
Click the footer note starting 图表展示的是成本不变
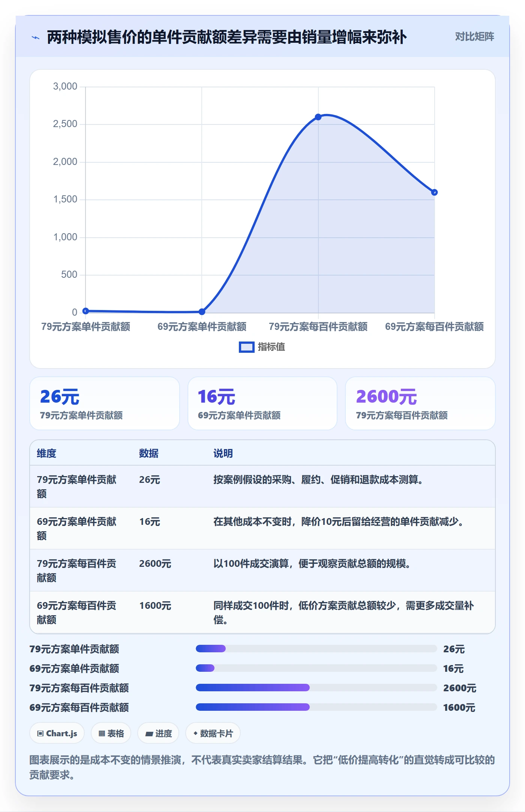[x=262, y=767]
